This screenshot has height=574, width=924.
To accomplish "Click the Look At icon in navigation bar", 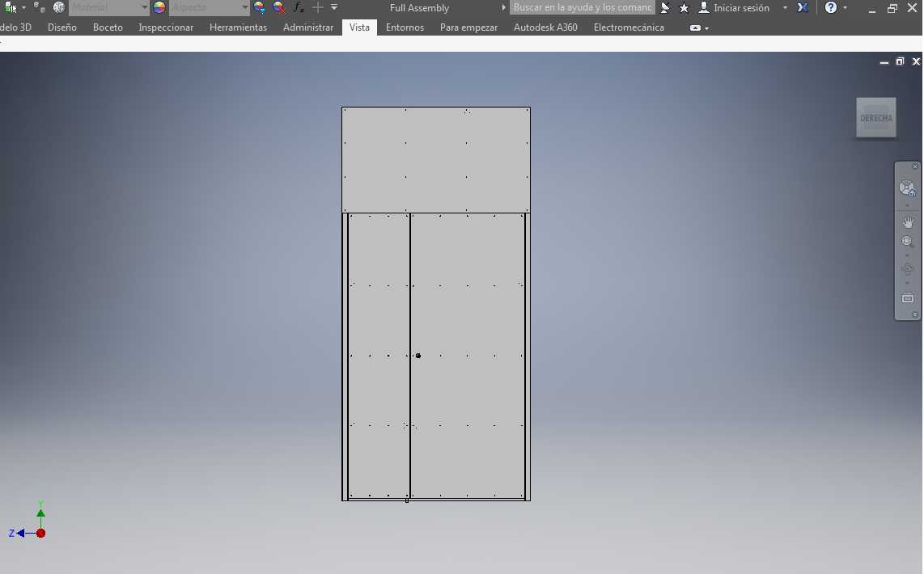I will (908, 298).
